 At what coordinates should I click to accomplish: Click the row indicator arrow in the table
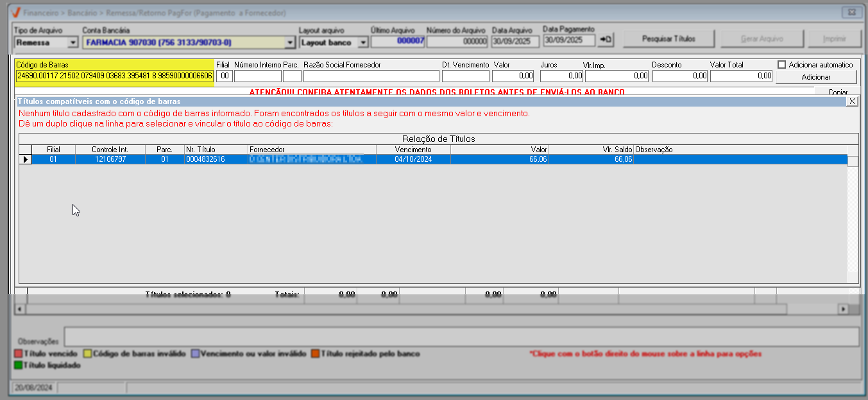pyautogui.click(x=25, y=160)
